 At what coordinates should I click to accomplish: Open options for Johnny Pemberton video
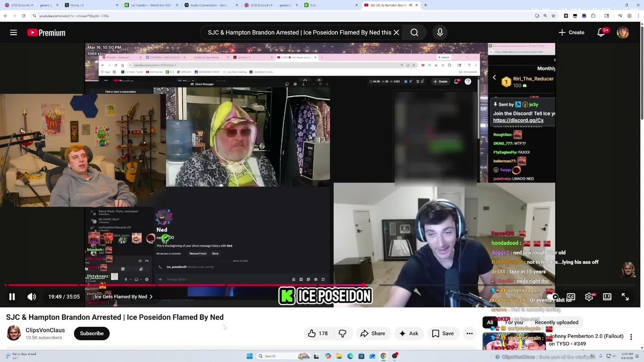(631, 337)
